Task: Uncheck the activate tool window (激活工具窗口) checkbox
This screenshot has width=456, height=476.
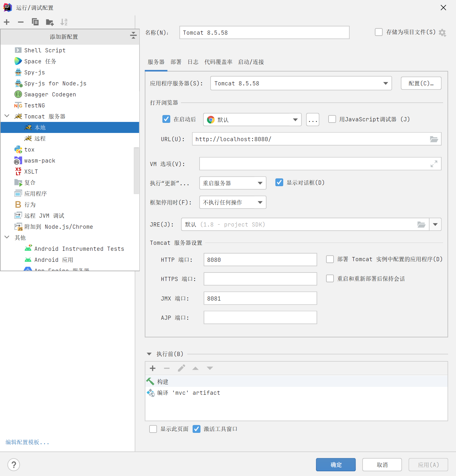Action: pyautogui.click(x=196, y=429)
